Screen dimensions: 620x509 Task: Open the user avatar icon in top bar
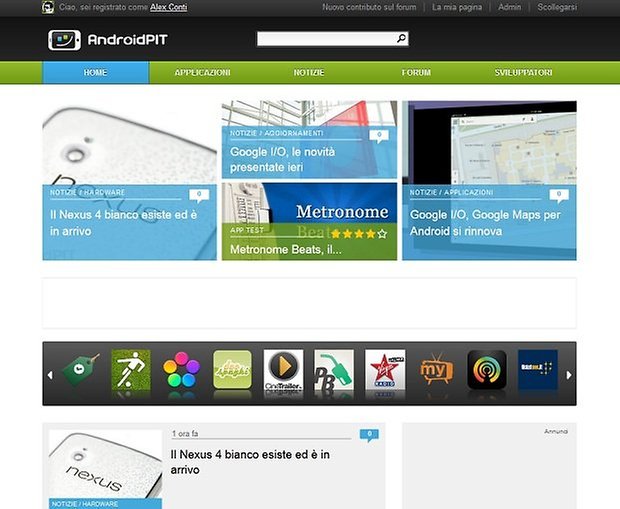(x=48, y=7)
